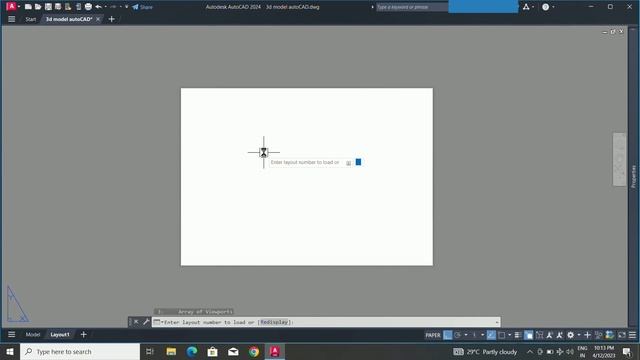
Task: Click the annotation monitor plus icon
Action: (587, 335)
